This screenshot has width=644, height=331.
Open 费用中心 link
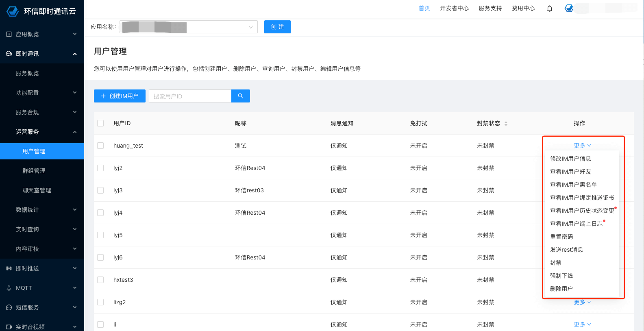[x=523, y=8]
